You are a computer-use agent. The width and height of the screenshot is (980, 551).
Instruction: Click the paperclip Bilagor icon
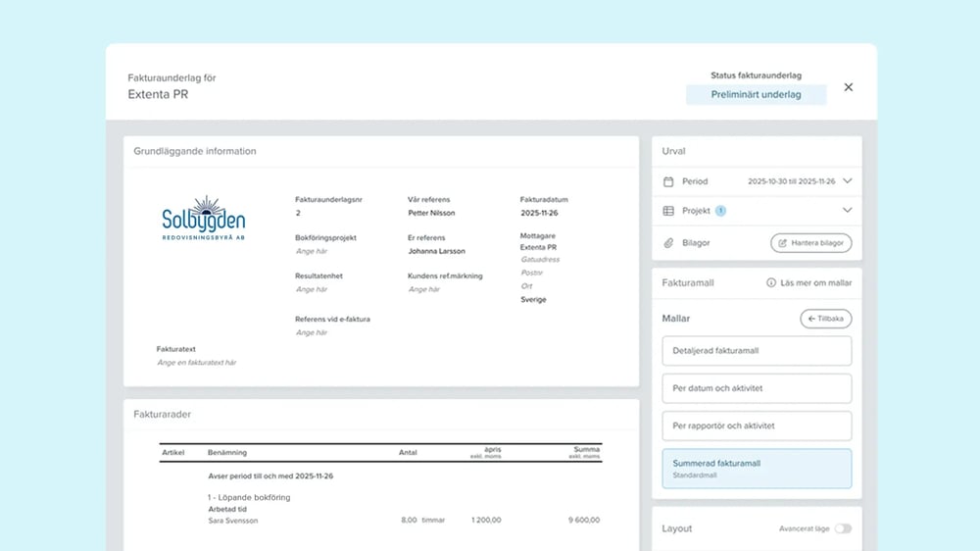(668, 242)
